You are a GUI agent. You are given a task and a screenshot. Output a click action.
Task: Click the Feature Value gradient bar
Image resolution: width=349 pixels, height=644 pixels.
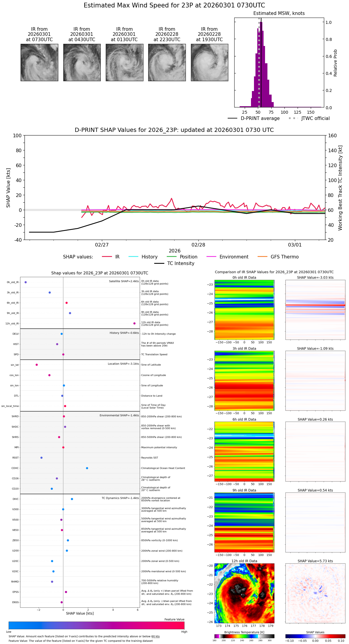pyautogui.click(x=97, y=625)
